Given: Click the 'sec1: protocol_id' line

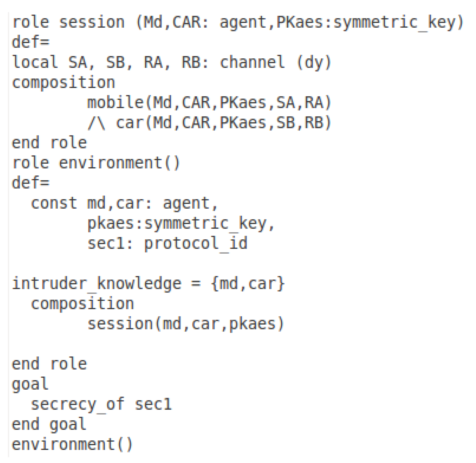Looking at the screenshot, I should click(167, 243).
